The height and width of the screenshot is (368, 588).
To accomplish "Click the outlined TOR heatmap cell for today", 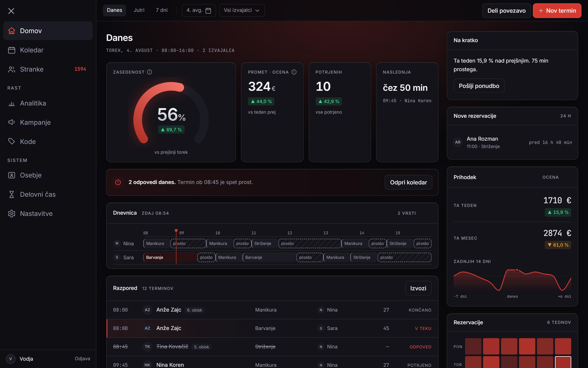I will [x=563, y=362].
